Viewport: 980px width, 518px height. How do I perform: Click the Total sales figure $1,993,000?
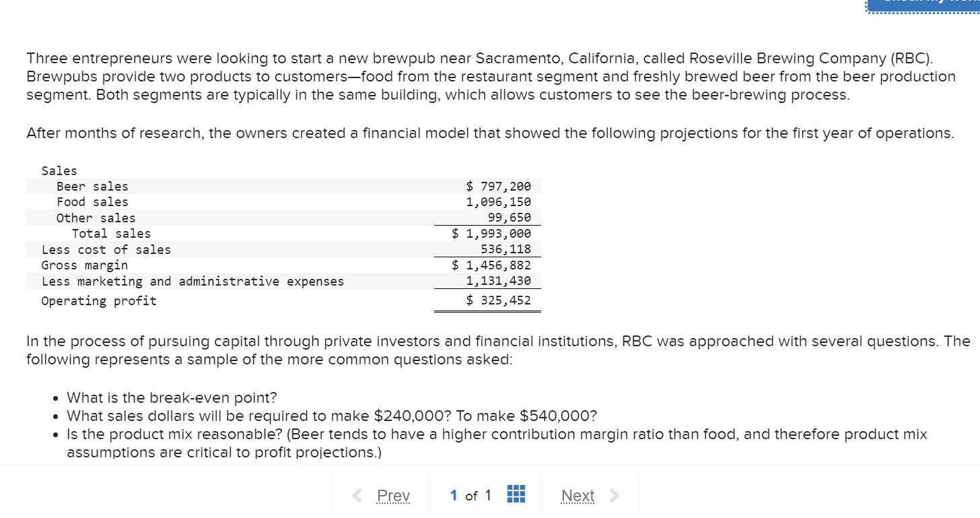tap(492, 233)
